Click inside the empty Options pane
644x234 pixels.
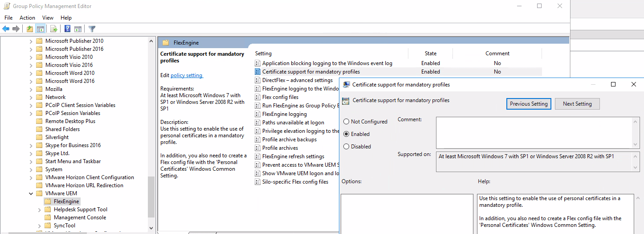pyautogui.click(x=407, y=214)
